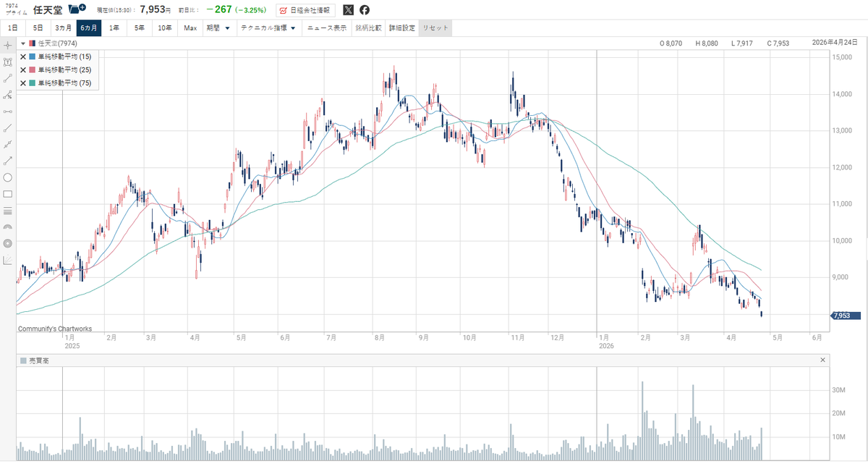868x464 pixels.
Task: Open 日経会社情報 company info
Action: (305, 10)
